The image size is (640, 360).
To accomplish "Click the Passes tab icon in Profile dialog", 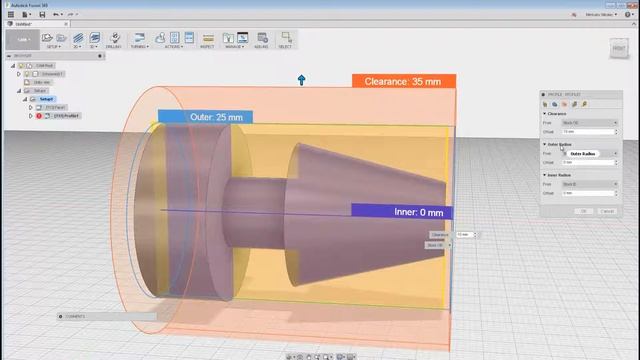I will [574, 104].
